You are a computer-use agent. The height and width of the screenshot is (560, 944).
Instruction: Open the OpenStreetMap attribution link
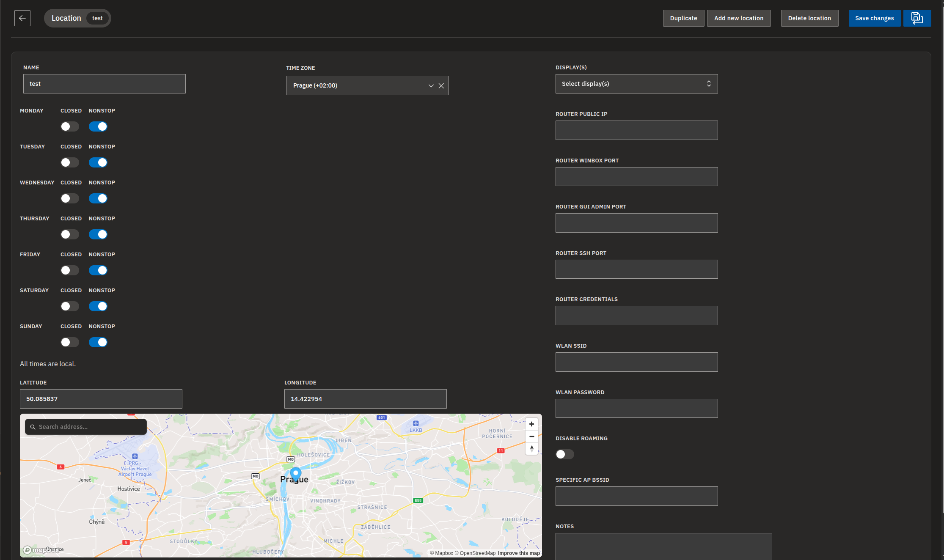[475, 553]
